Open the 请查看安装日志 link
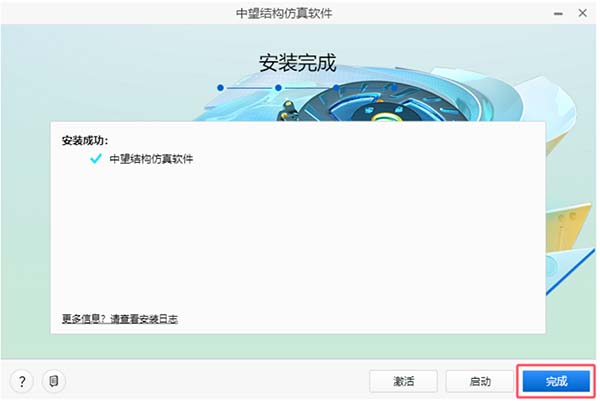 click(x=144, y=319)
